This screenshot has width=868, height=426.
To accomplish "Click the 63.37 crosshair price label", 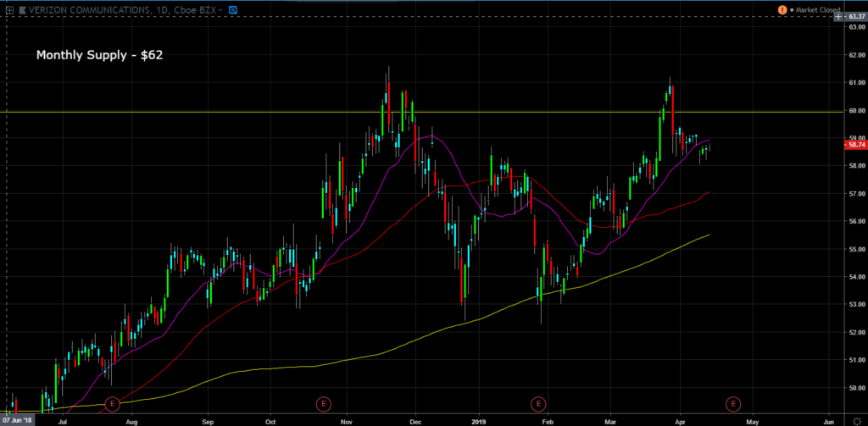I will pos(856,17).
